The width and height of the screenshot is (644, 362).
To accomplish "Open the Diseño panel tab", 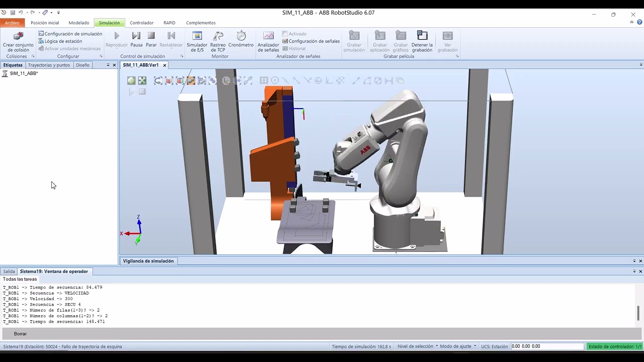I will (83, 65).
